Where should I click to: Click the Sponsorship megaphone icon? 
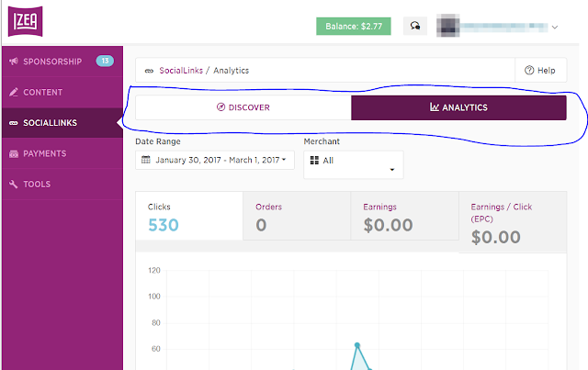[14, 62]
